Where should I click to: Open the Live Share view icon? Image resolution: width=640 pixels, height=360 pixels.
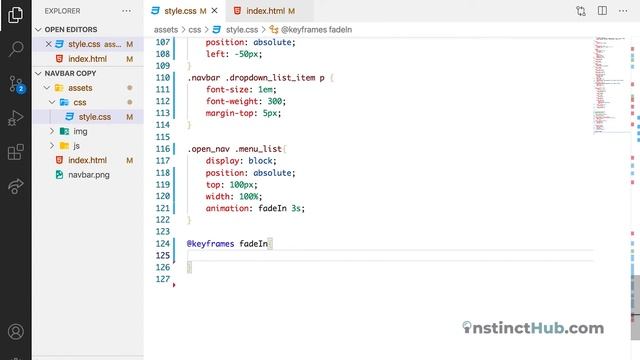16,186
